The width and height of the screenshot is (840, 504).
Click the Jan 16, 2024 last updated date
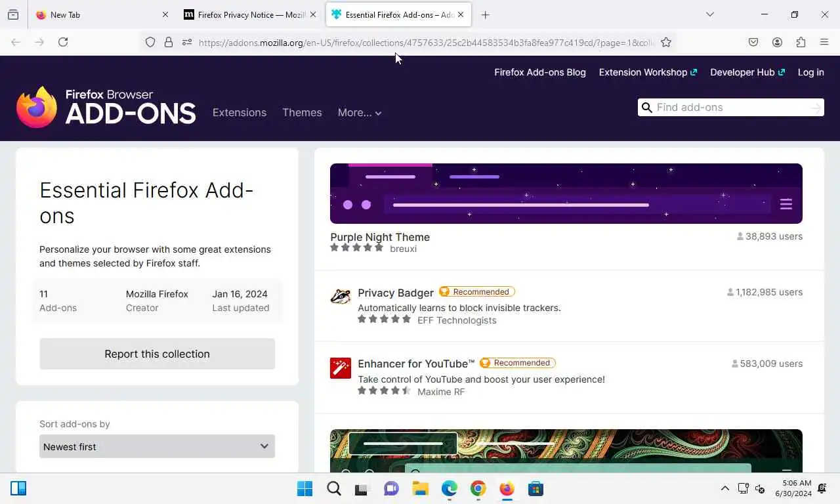pos(240,294)
